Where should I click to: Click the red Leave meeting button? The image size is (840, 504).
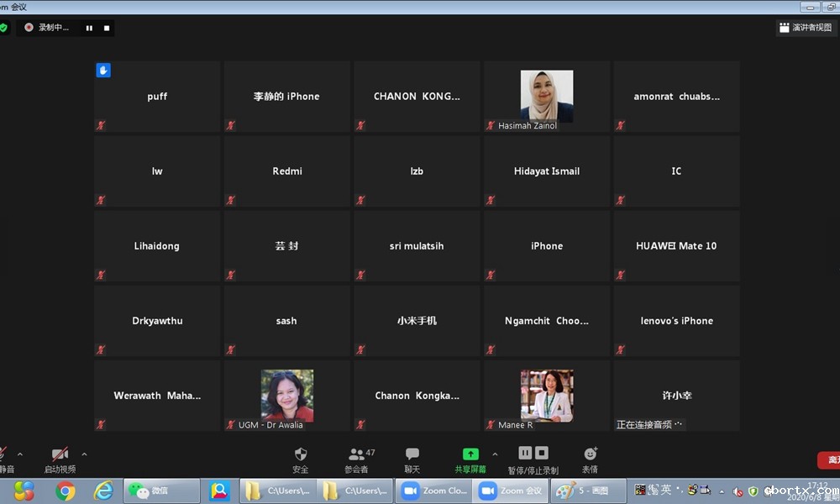(x=830, y=459)
